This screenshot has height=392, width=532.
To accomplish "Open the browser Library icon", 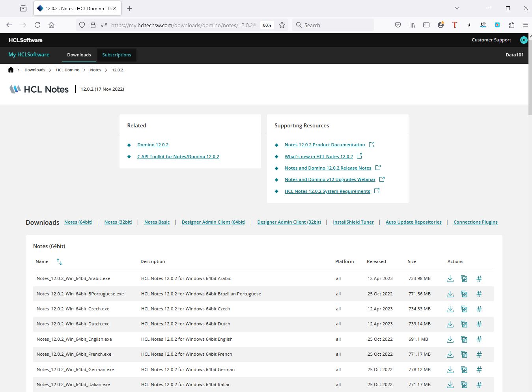I will point(412,25).
